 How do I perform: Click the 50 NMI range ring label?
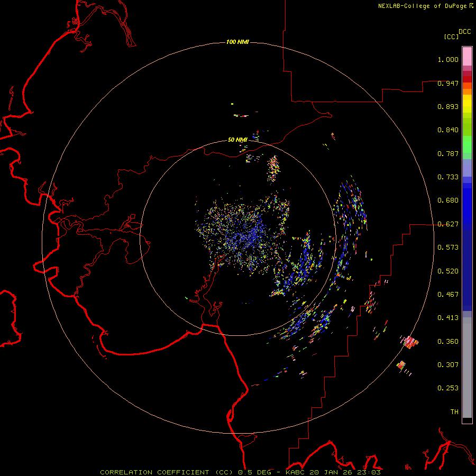point(237,140)
